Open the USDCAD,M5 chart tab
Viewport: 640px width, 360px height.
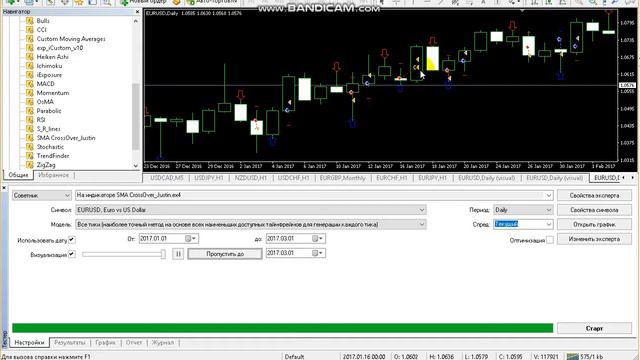(x=167, y=178)
